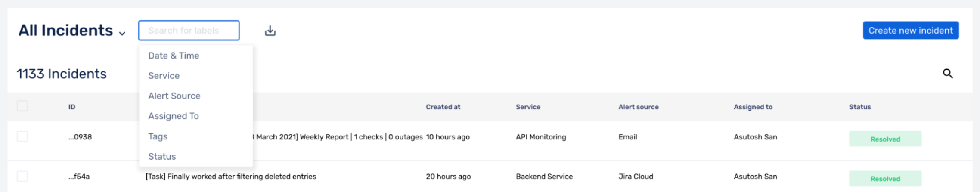Viewport: 980px width, 192px height.
Task: Check the box for incident ...f54a
Action: point(22,176)
